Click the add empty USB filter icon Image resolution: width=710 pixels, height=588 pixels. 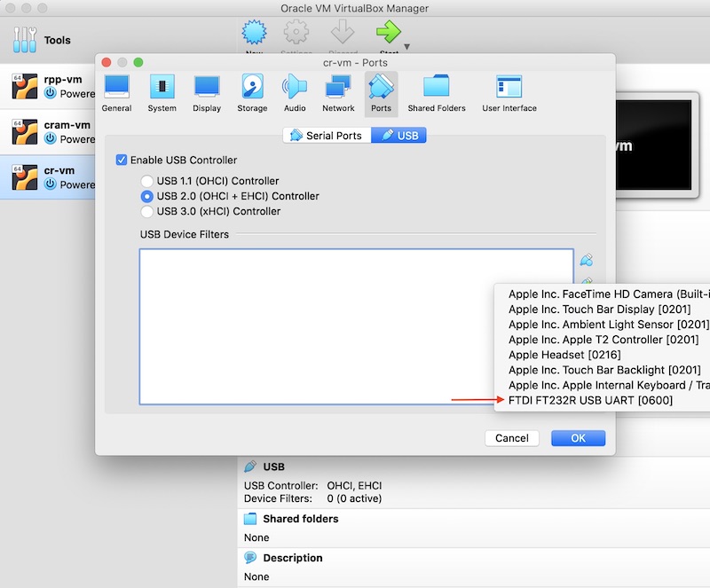(x=586, y=261)
